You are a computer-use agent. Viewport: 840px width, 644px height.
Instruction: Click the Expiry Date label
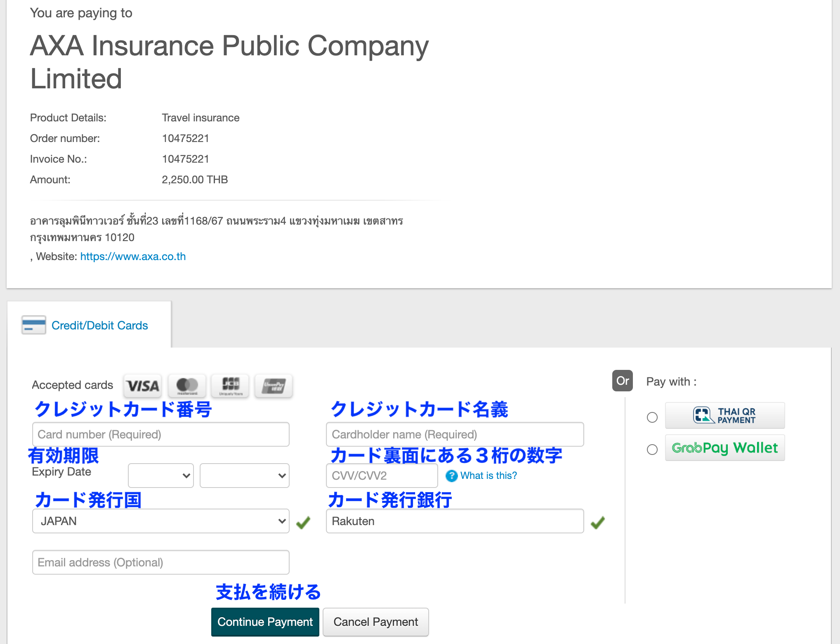(61, 472)
